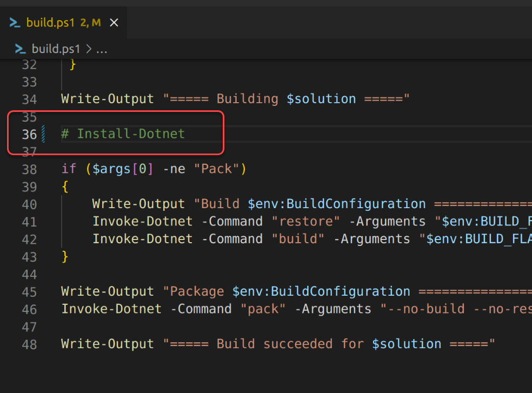The height and width of the screenshot is (393, 532).
Task: Click the $solution variable on line 34
Action: (x=321, y=99)
